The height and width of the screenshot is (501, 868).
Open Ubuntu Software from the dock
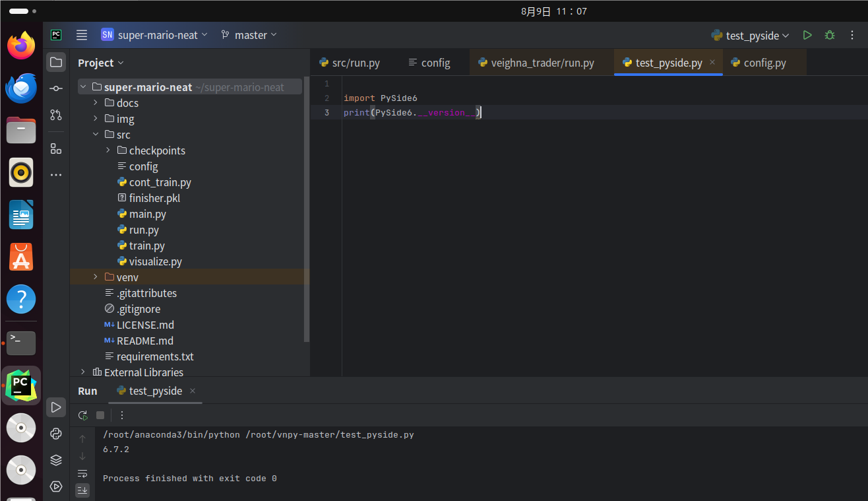click(21, 257)
